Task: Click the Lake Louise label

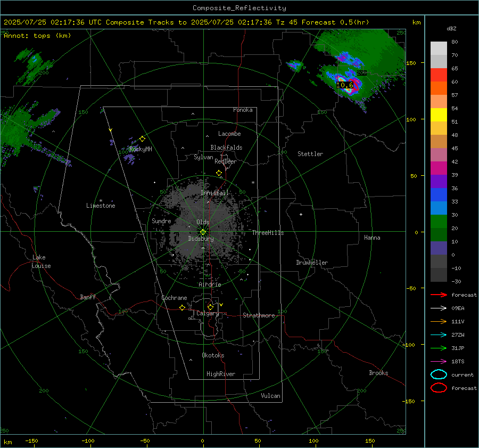Action: point(41,262)
